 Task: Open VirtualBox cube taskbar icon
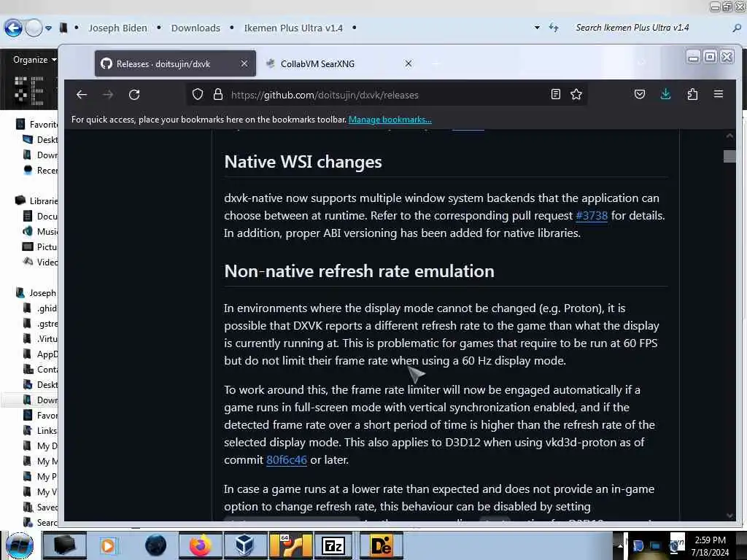pos(245,545)
